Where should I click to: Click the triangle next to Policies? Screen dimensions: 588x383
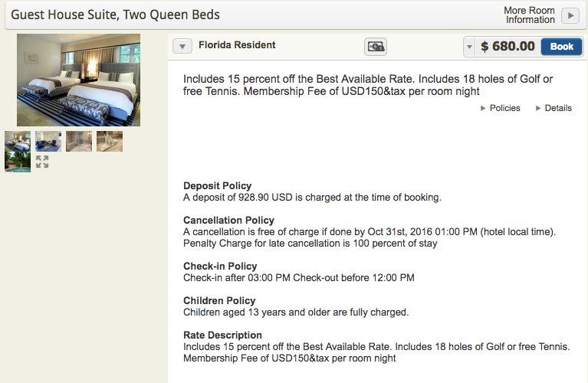click(483, 108)
